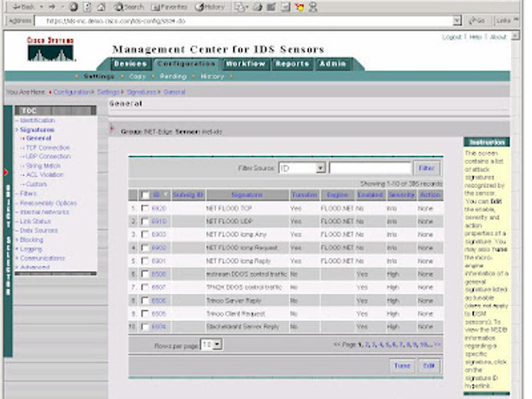Screen dimensions: 532x399
Task: Open the Forward button dropdown arrow
Action: pyautogui.click(x=62, y=6)
